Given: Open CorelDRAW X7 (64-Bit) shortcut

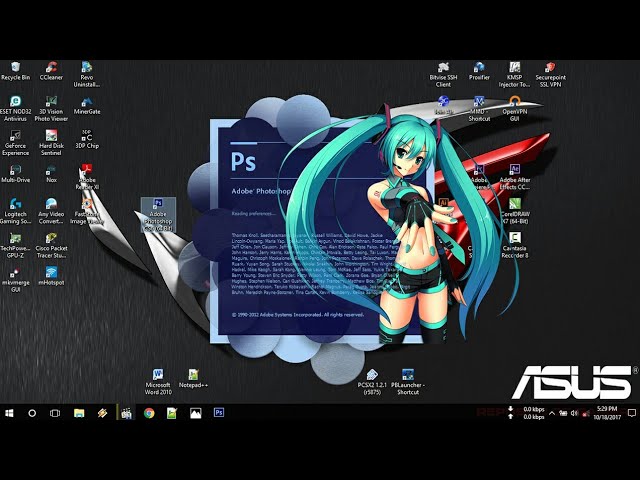Looking at the screenshot, I should (514, 211).
